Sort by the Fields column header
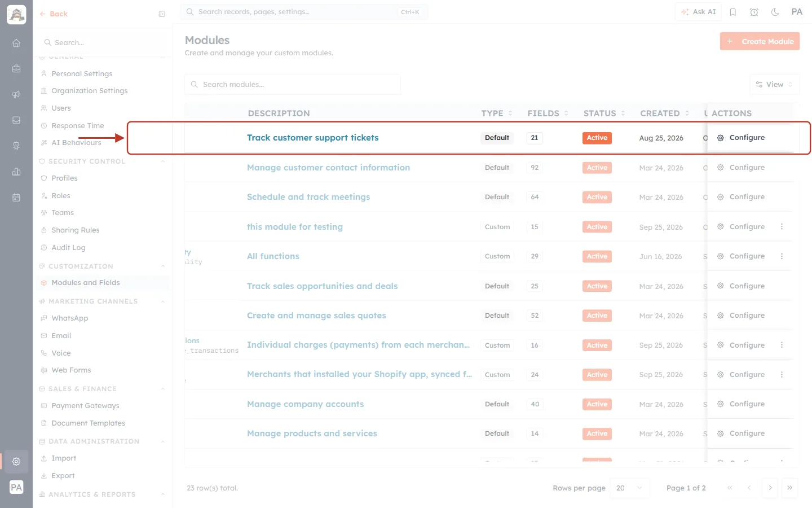The image size is (812, 508). [548, 113]
